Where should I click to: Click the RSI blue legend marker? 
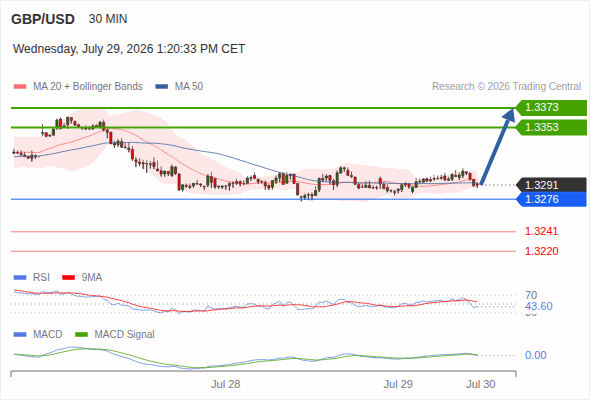click(20, 278)
